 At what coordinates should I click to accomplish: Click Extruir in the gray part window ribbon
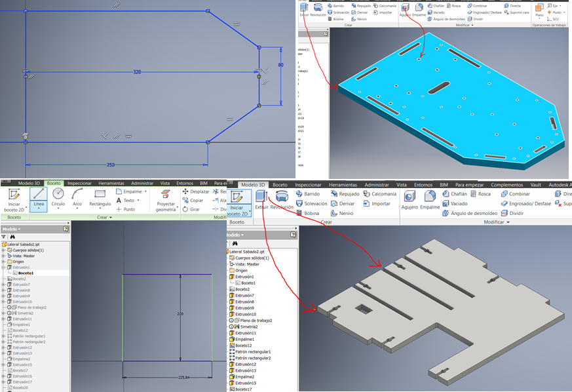point(261,201)
